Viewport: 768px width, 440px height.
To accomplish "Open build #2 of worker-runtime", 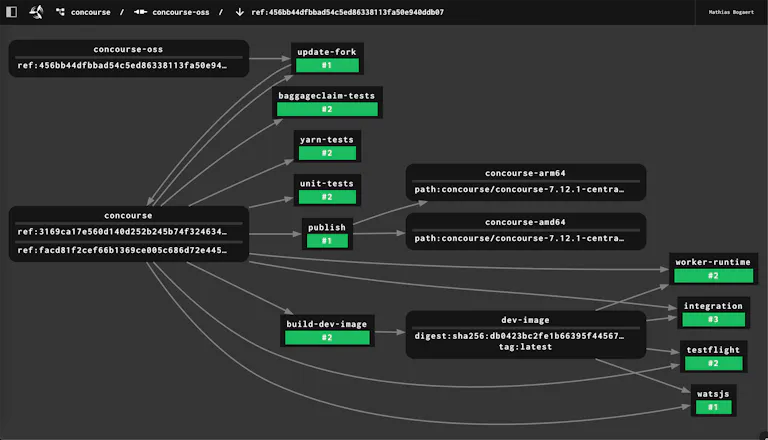I will [713, 276].
